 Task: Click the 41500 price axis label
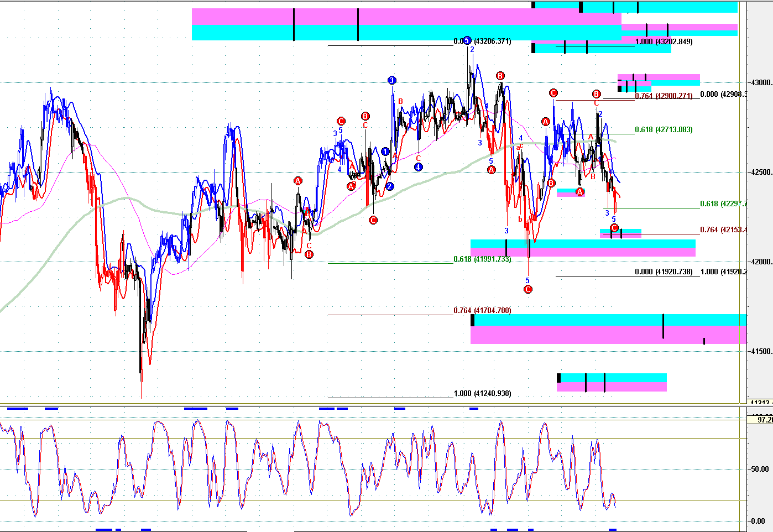(761, 352)
